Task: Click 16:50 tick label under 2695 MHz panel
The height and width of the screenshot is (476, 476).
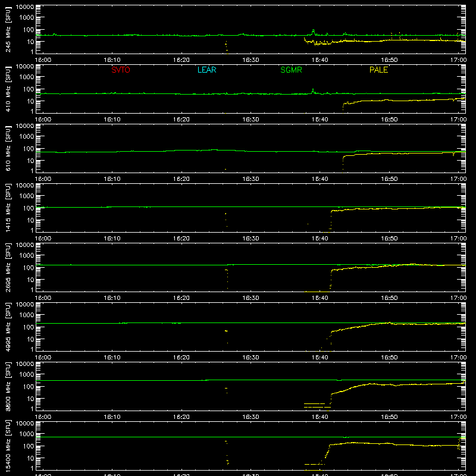Action: (389, 298)
